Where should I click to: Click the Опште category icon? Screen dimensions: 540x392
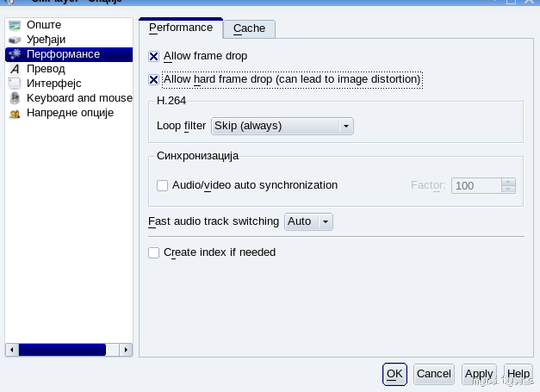pyautogui.click(x=14, y=25)
